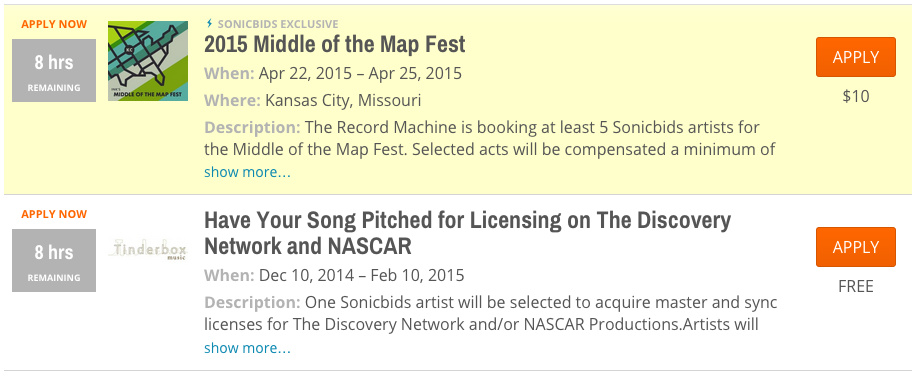Viewport: 917px width, 376px height.
Task: Click the Tinderbox Music logo
Action: (148, 250)
